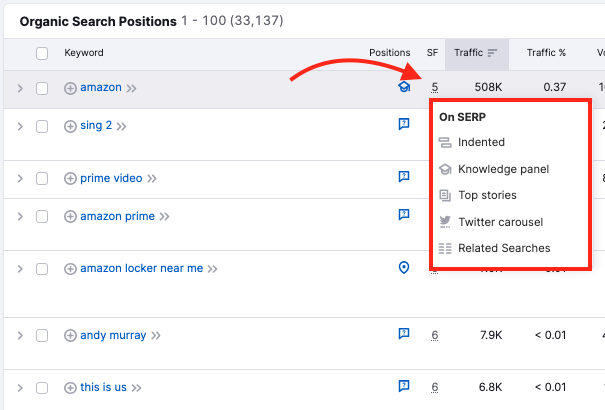
Task: Open the andy murray keyword link
Action: [113, 335]
